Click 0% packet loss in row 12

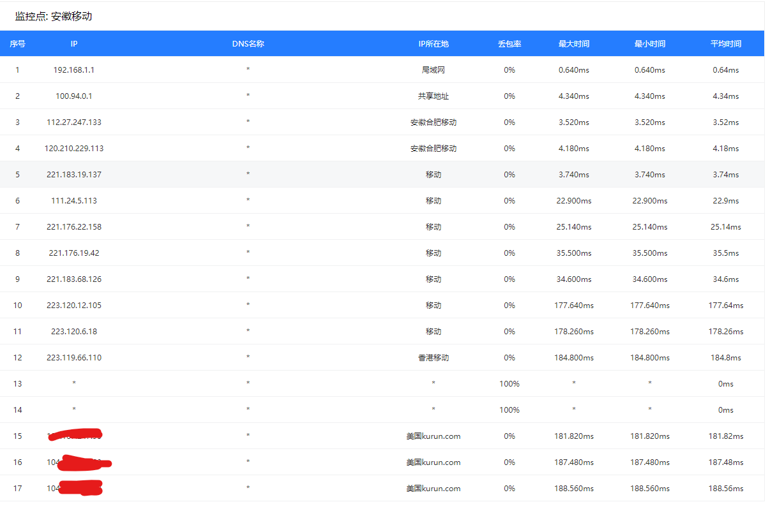point(509,358)
